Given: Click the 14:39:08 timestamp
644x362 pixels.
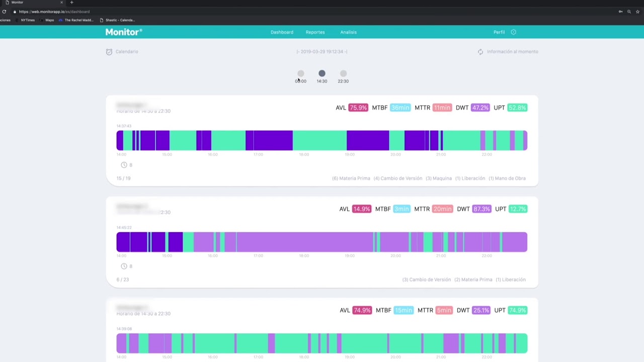Looking at the screenshot, I should coord(124,328).
